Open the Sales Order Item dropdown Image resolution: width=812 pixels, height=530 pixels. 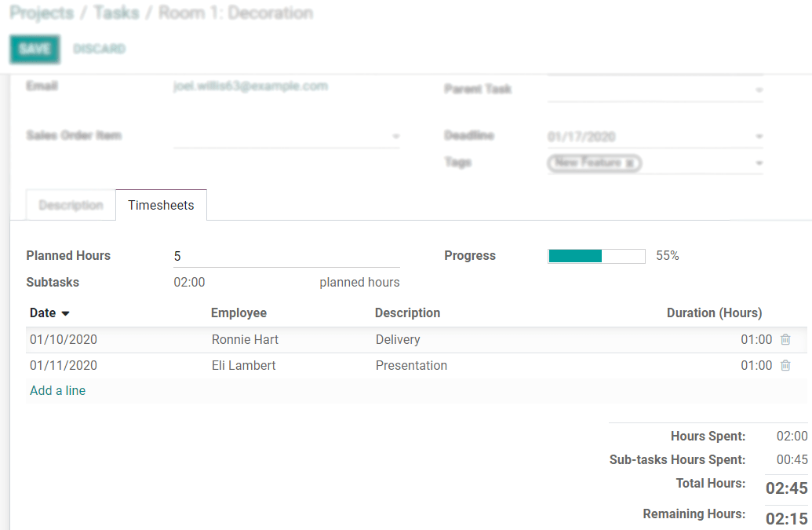tap(395, 137)
